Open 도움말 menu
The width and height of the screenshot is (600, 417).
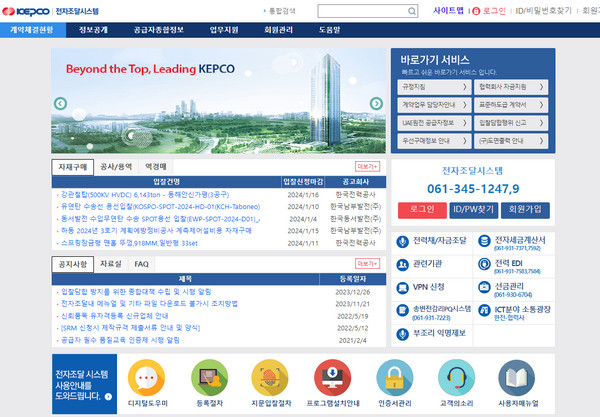(x=329, y=30)
